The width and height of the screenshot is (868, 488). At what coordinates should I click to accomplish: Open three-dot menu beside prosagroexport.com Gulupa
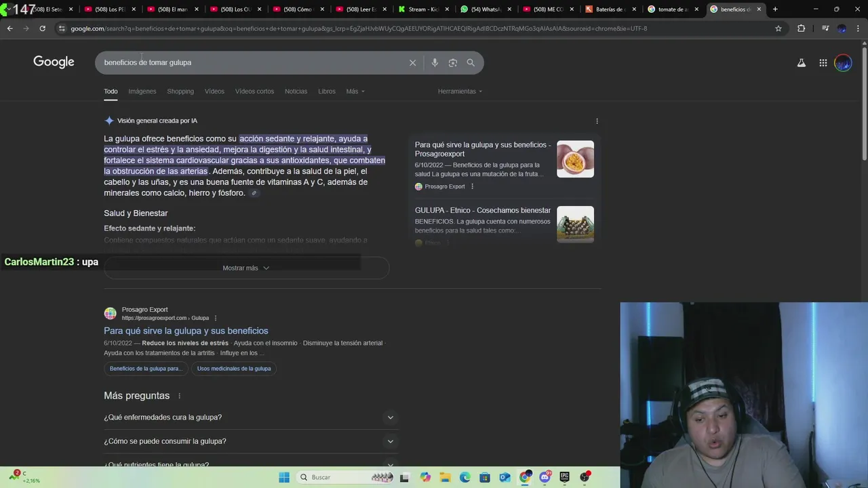pyautogui.click(x=216, y=318)
